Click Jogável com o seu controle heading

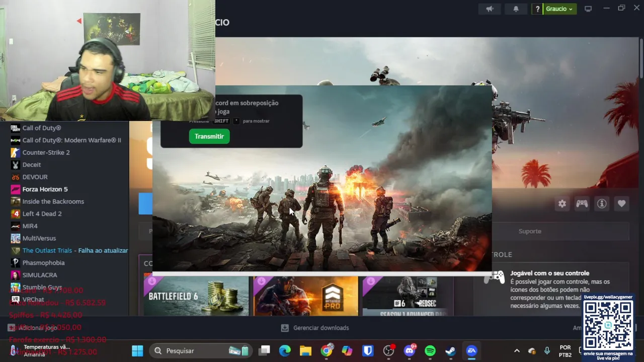click(549, 274)
